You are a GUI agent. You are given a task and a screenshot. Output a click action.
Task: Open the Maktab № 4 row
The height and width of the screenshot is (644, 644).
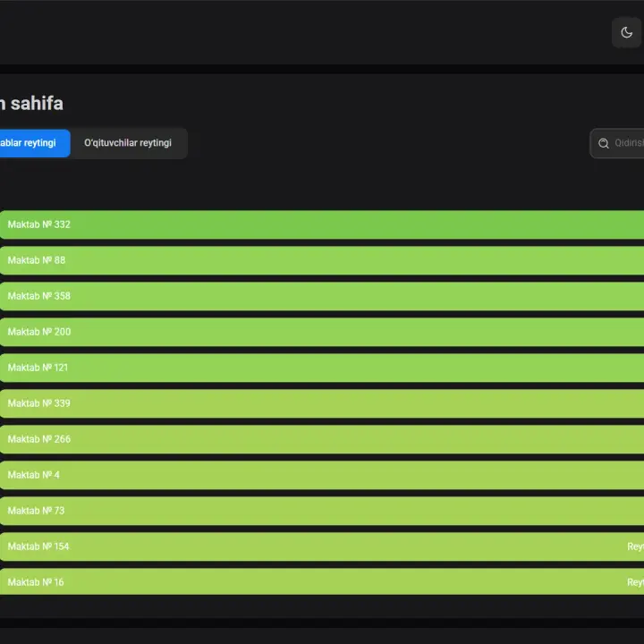322,475
